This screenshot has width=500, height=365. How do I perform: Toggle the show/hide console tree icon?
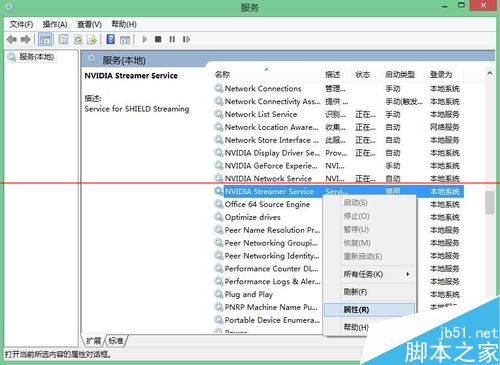coord(45,40)
